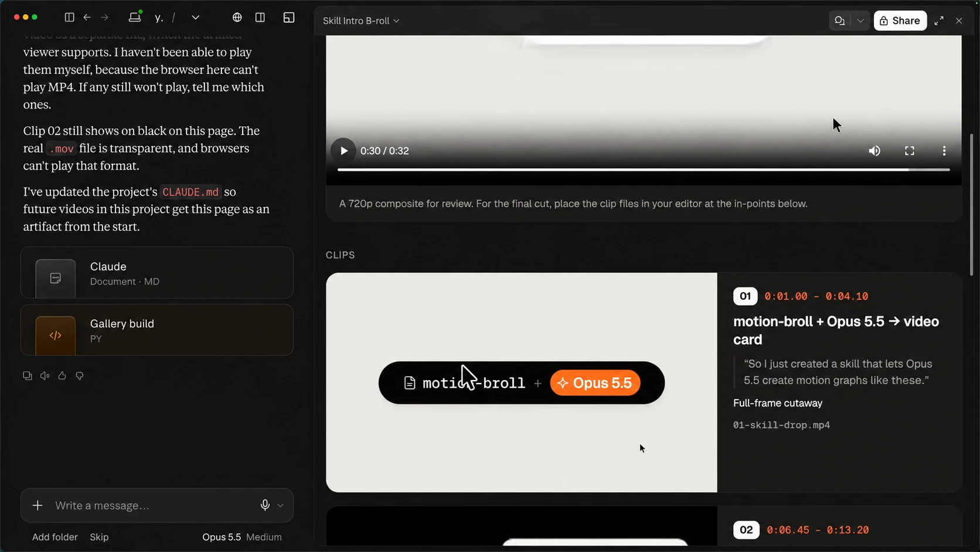
Task: Click the laptop device icon with green dot
Action: (x=135, y=17)
